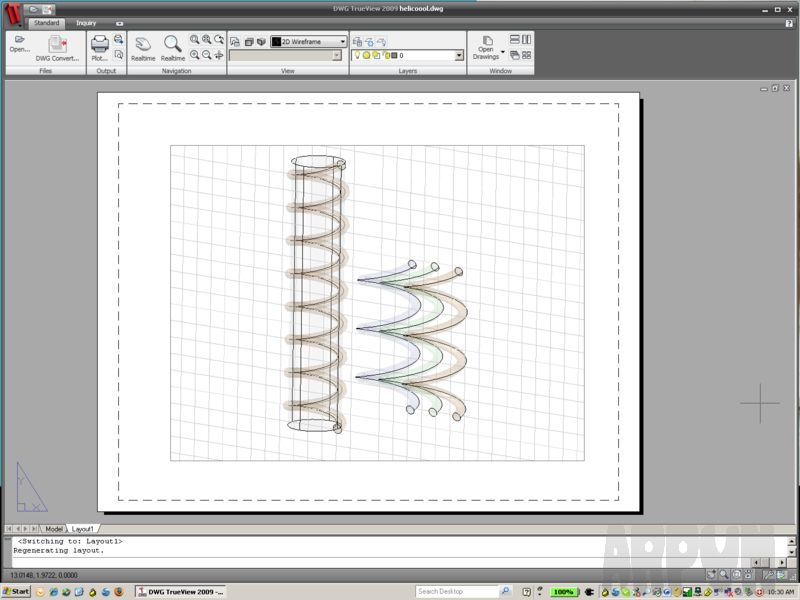Click the application menu logo button

tap(11, 14)
